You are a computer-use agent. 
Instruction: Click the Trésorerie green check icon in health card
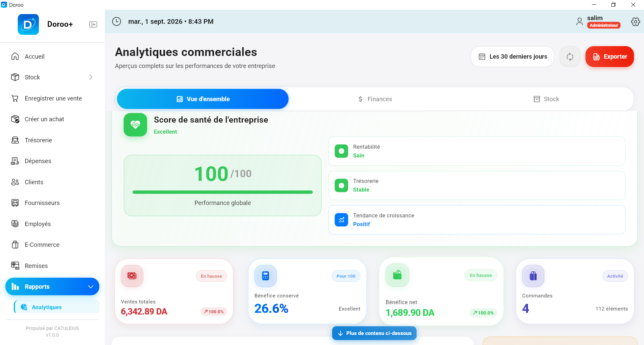pyautogui.click(x=341, y=186)
